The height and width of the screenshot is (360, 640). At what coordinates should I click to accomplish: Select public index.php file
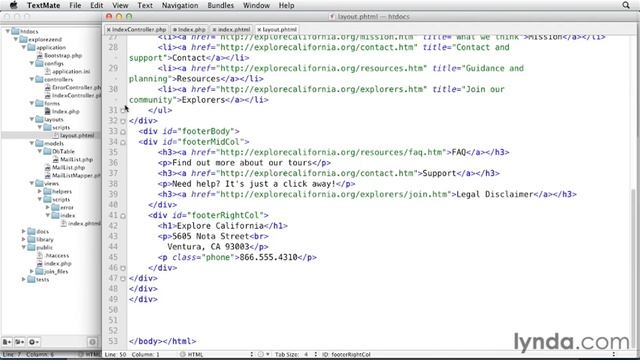pyautogui.click(x=58, y=264)
